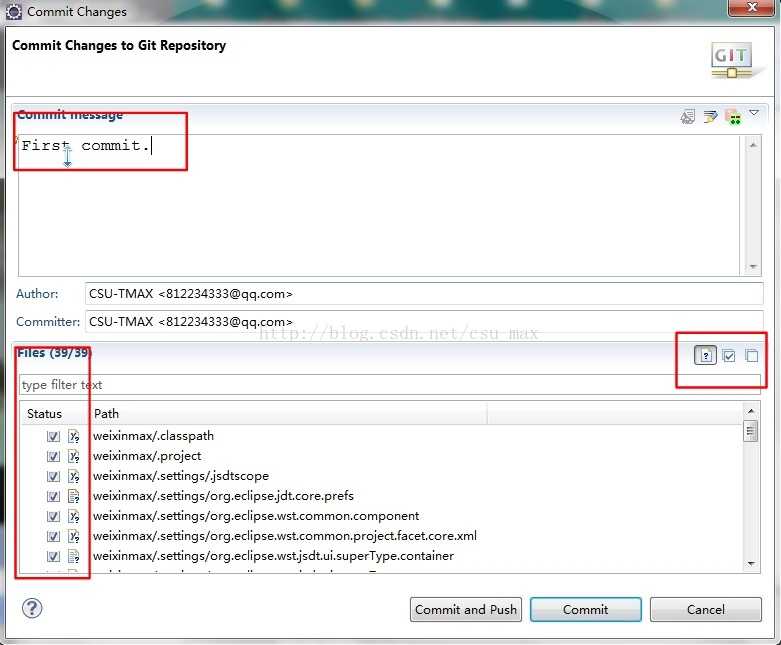781x645 pixels.
Task: Click the type filter text box
Action: [x=390, y=385]
